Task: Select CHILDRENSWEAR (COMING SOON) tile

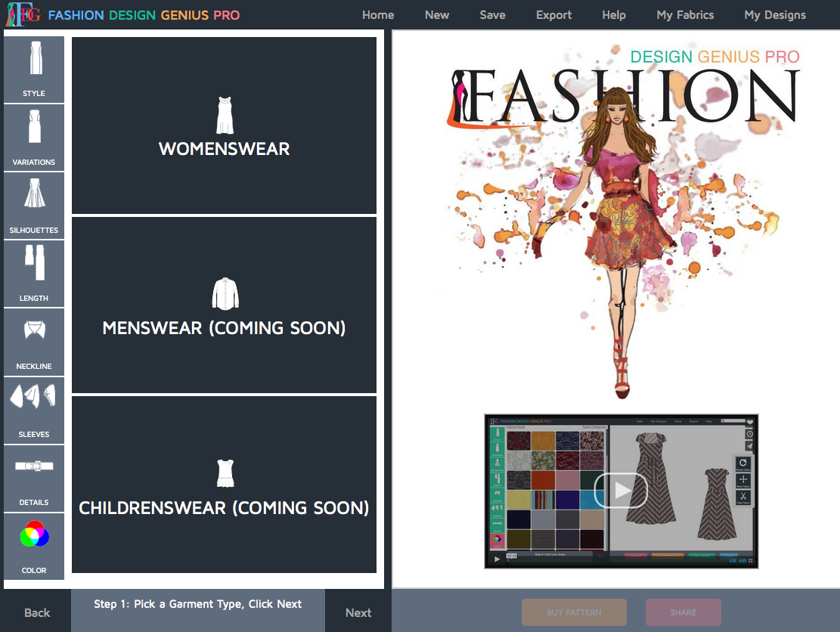Action: (x=224, y=484)
